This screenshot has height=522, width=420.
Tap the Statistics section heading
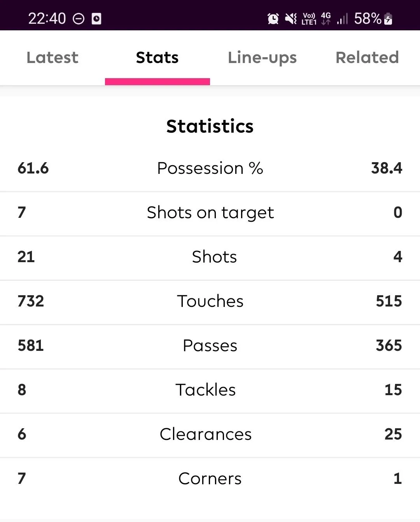[x=210, y=126]
